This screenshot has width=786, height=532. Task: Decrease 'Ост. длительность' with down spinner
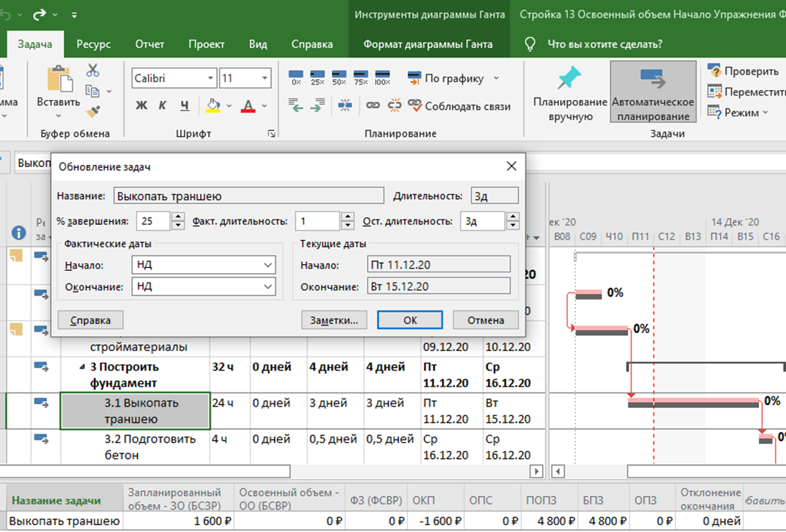pyautogui.click(x=512, y=226)
